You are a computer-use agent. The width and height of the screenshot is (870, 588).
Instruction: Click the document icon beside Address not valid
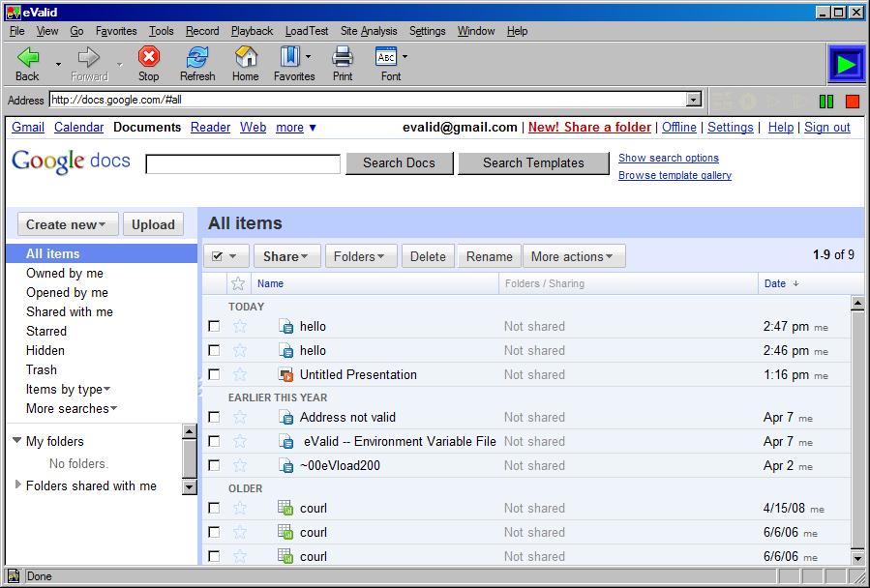pyautogui.click(x=285, y=417)
